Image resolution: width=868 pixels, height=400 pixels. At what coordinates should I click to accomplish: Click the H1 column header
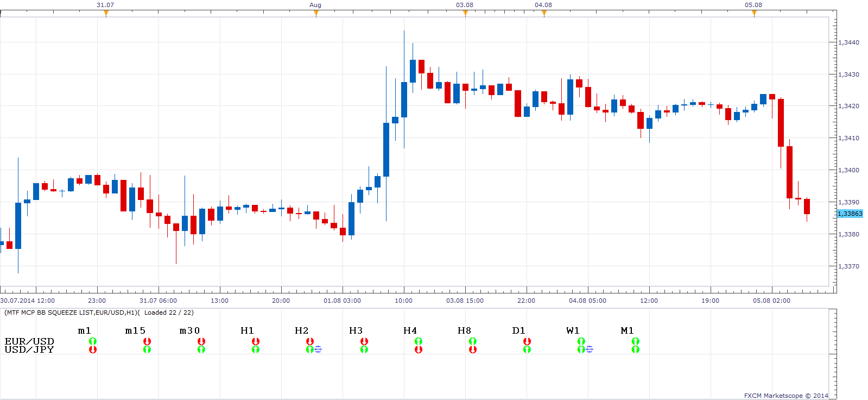click(x=247, y=330)
